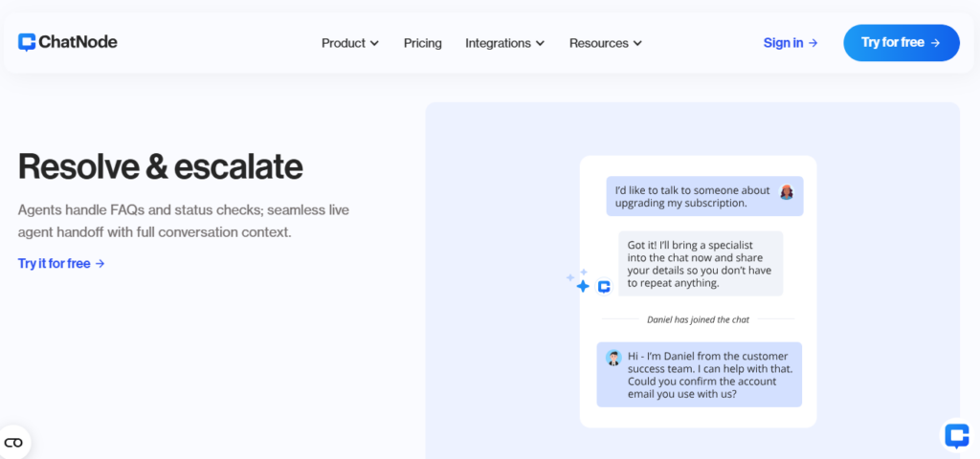This screenshot has height=459, width=980.
Task: Click the ChatNode brand name
Action: 78,42
